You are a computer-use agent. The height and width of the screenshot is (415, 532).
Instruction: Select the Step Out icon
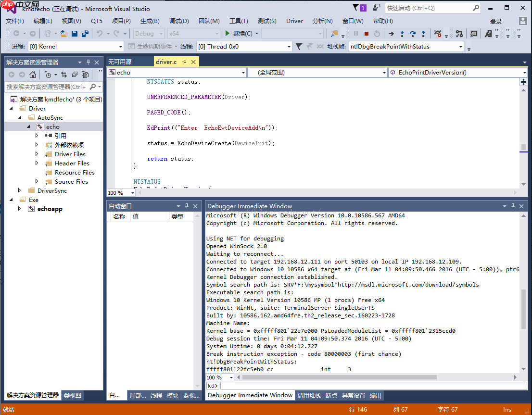(423, 33)
